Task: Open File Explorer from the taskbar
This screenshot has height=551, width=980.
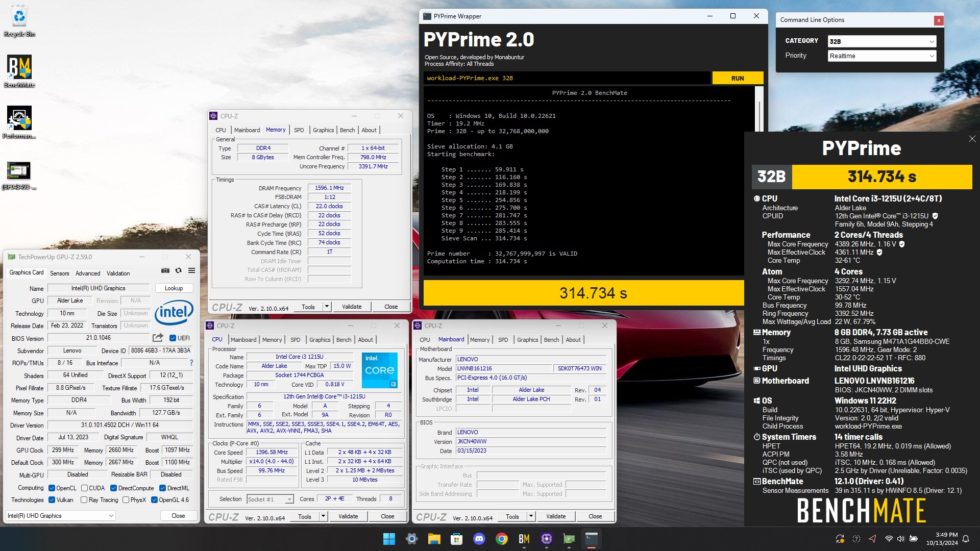Action: pyautogui.click(x=434, y=539)
